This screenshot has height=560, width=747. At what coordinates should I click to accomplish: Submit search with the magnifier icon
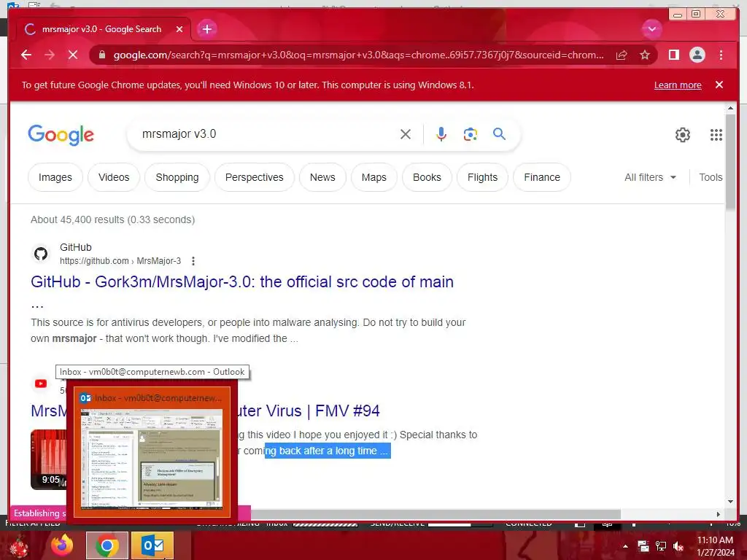499,134
